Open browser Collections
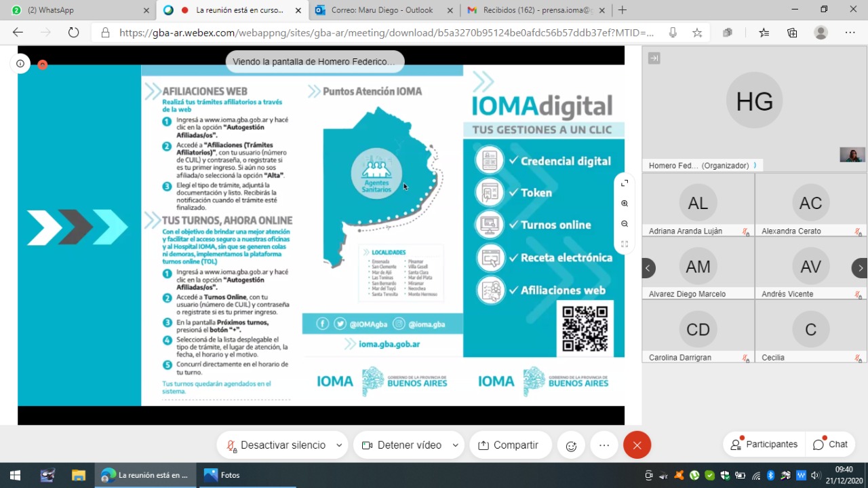868x488 pixels. pos(792,33)
